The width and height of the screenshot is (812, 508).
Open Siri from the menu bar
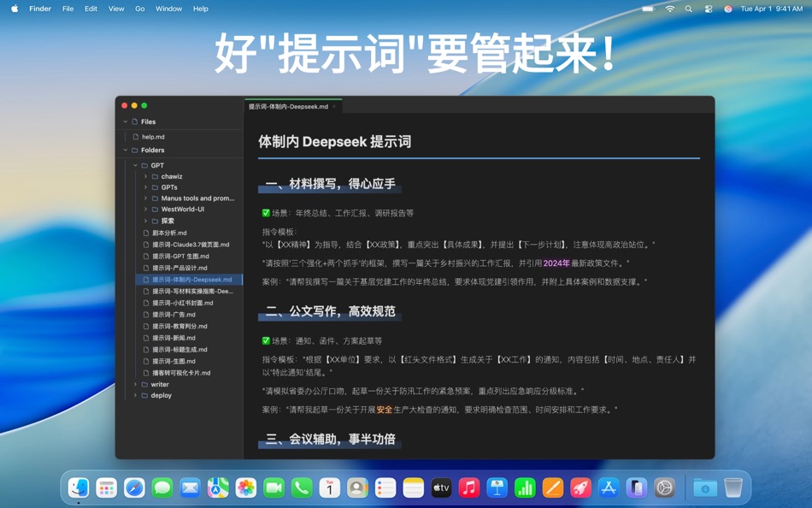(727, 9)
